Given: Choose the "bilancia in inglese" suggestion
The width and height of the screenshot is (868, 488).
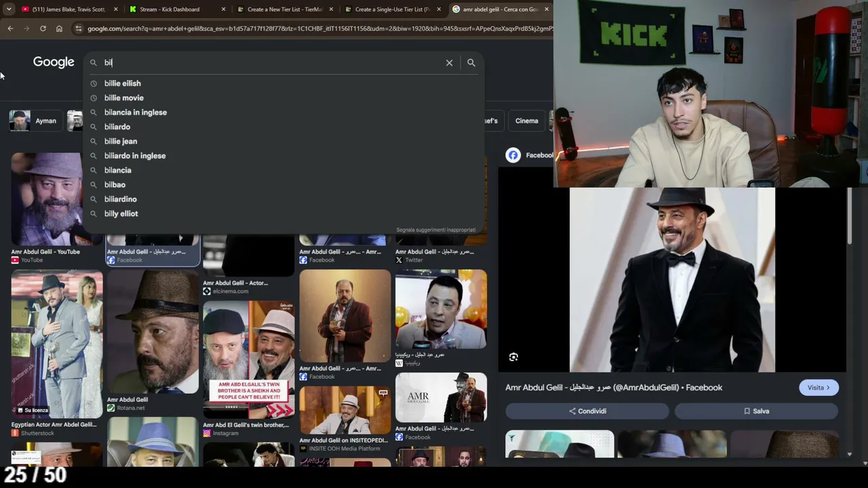Looking at the screenshot, I should click(x=283, y=113).
